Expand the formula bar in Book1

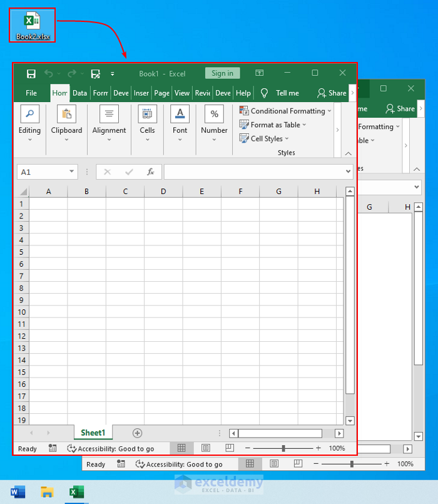pyautogui.click(x=348, y=172)
